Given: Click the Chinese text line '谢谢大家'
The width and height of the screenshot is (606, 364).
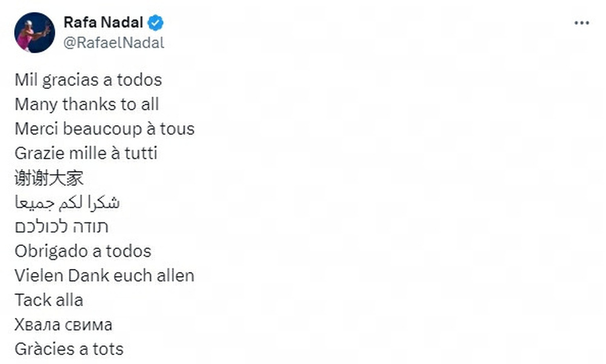Looking at the screenshot, I should click(x=48, y=178).
